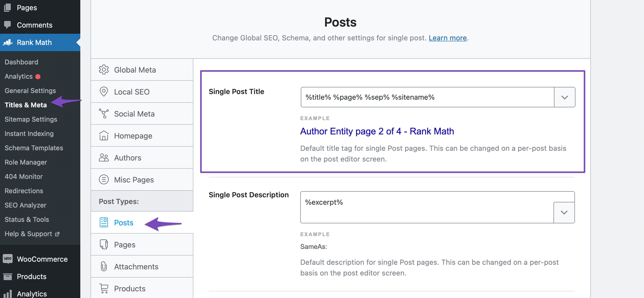
Task: Open the Pages post type tab
Action: (x=142, y=245)
